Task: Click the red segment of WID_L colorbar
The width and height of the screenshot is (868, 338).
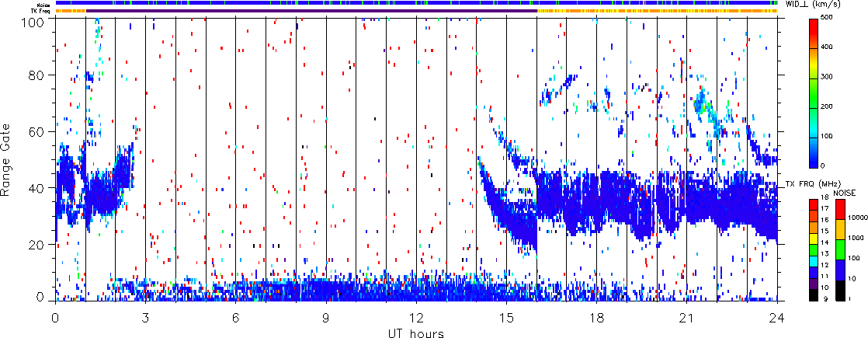Action: pos(814,31)
